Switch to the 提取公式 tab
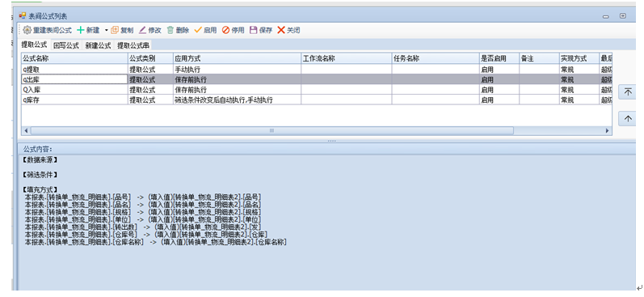644x297 pixels. click(x=34, y=45)
